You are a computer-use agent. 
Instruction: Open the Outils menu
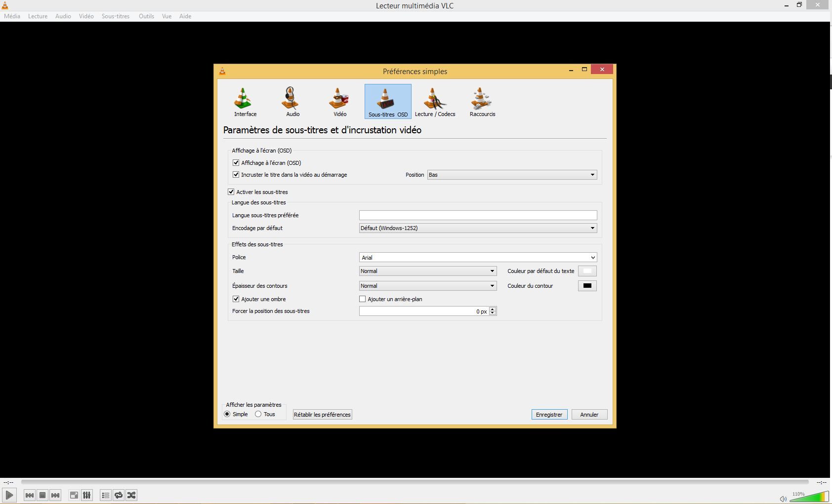(x=146, y=16)
